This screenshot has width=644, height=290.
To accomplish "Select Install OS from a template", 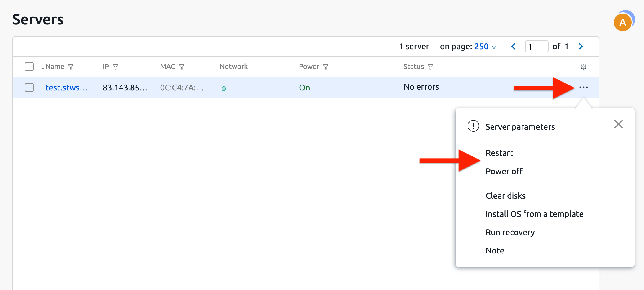I will point(534,214).
